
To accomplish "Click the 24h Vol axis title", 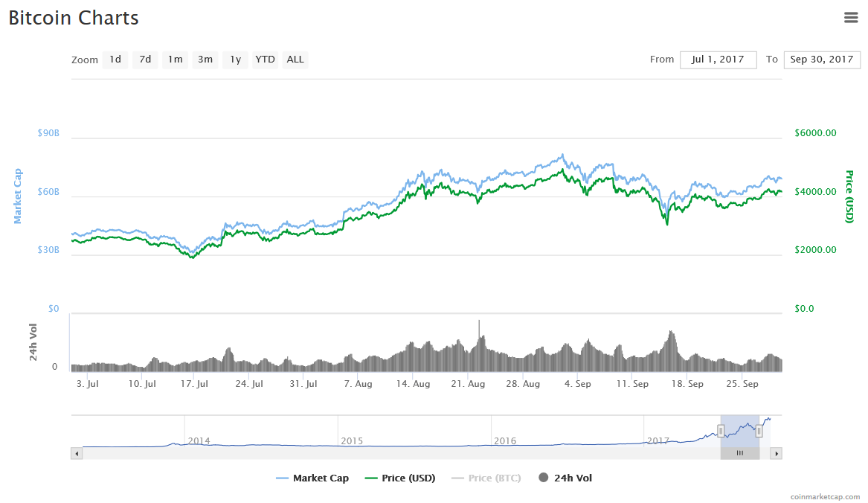I will click(33, 342).
